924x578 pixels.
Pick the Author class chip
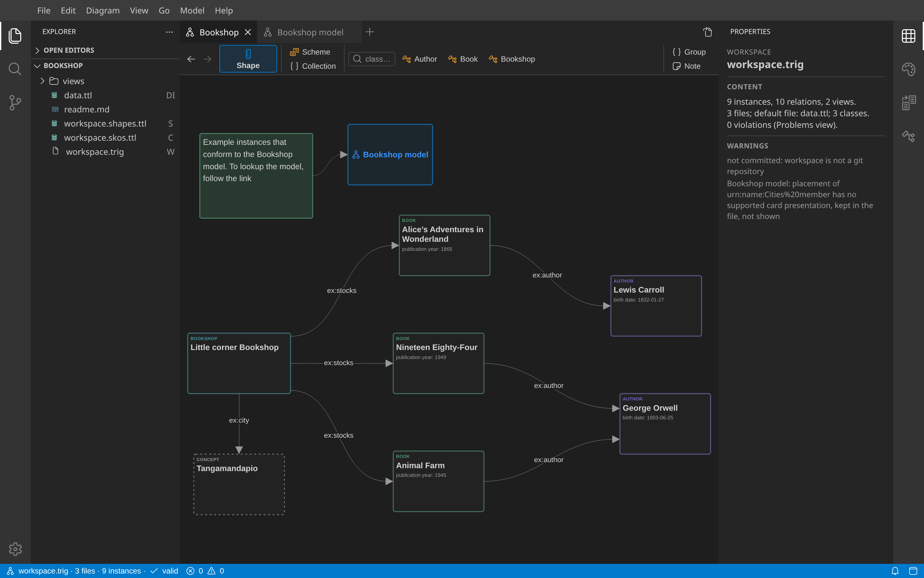420,59
